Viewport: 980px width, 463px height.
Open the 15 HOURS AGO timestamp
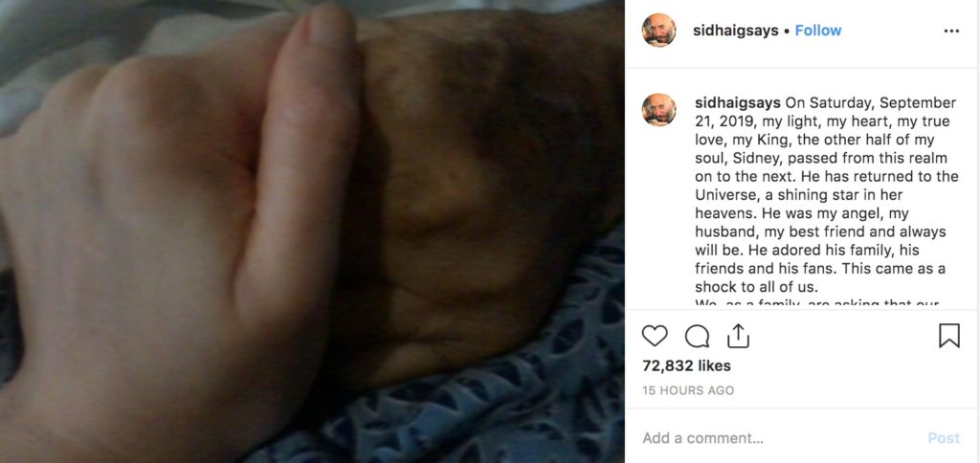click(688, 390)
